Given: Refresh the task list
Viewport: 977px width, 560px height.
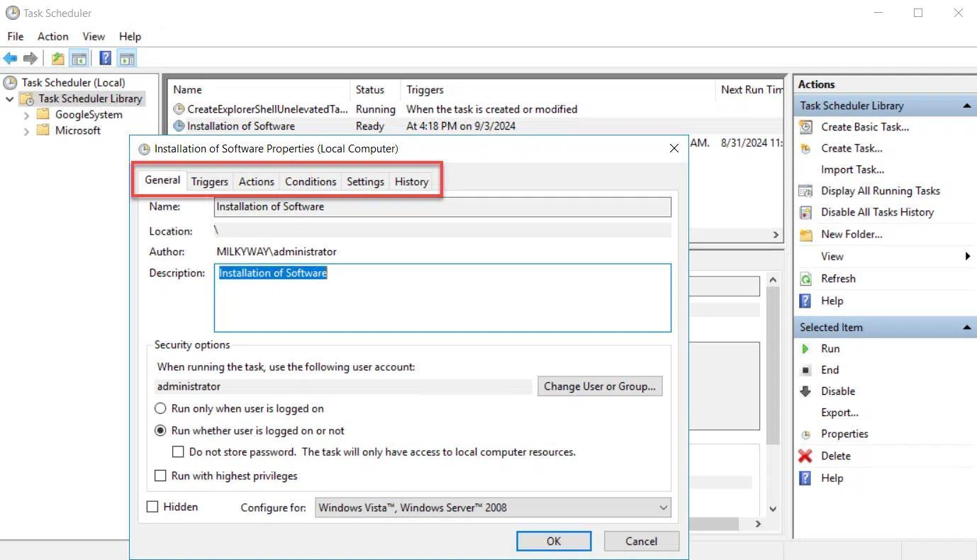Looking at the screenshot, I should (x=839, y=278).
